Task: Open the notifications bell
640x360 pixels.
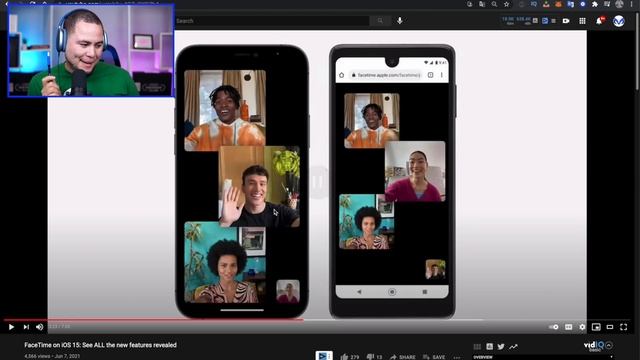Action: [x=599, y=21]
